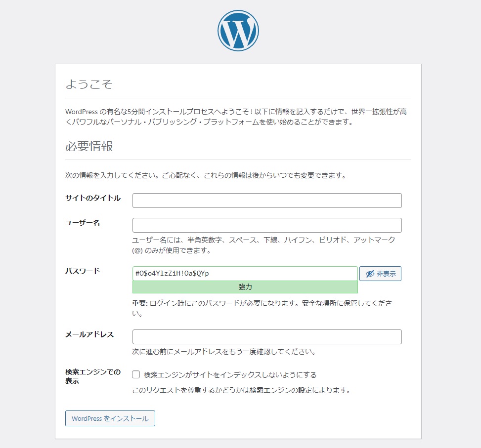Click the email confirmation hint below the field
This screenshot has height=448, width=481.
point(224,352)
